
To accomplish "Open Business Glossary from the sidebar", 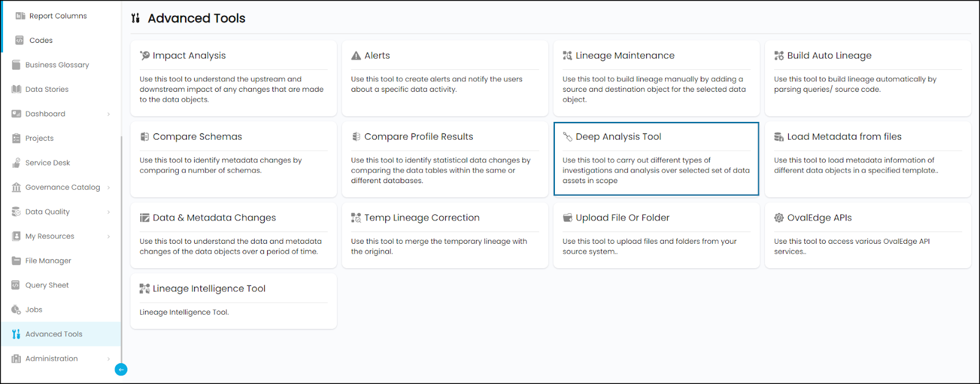I will [x=57, y=65].
